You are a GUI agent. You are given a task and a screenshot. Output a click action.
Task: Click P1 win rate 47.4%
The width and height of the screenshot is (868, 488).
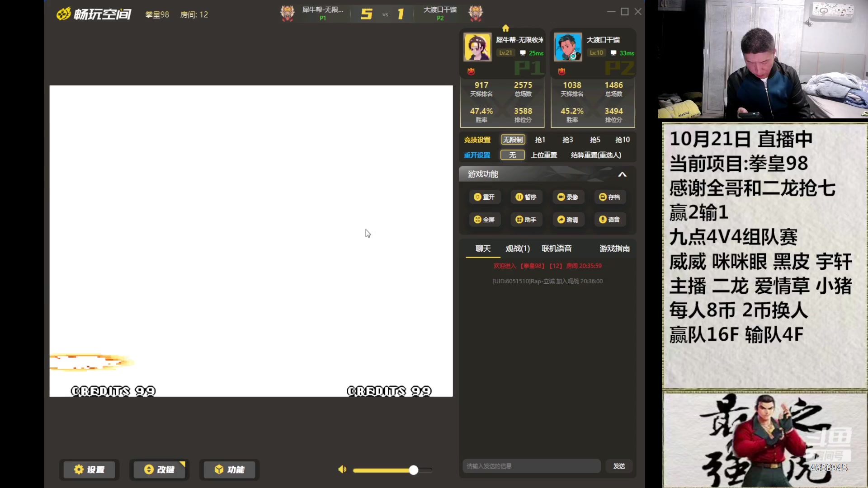pos(481,111)
